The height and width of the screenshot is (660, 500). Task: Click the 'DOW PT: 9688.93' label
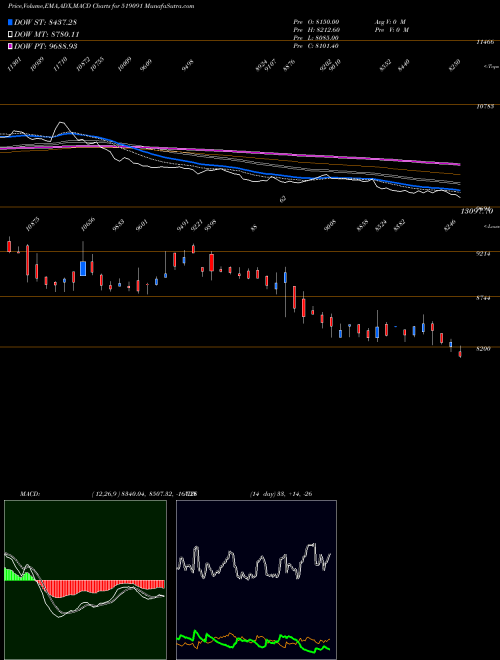(45, 46)
